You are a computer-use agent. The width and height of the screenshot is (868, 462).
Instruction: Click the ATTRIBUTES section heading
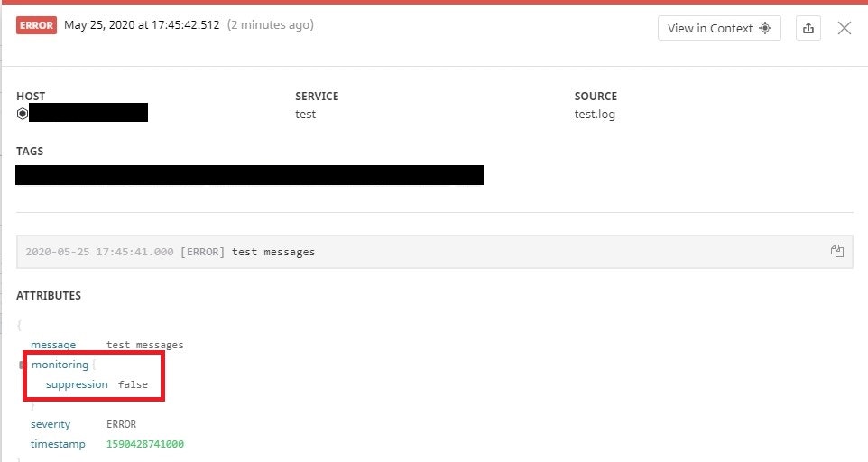point(49,295)
